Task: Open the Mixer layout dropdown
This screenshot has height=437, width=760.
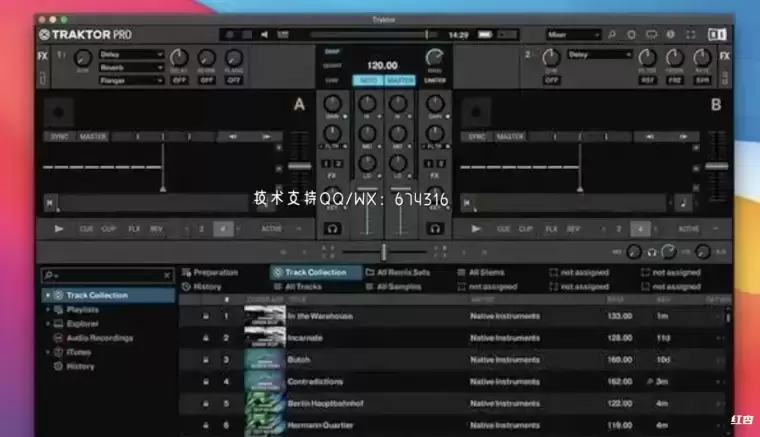Action: pyautogui.click(x=573, y=34)
